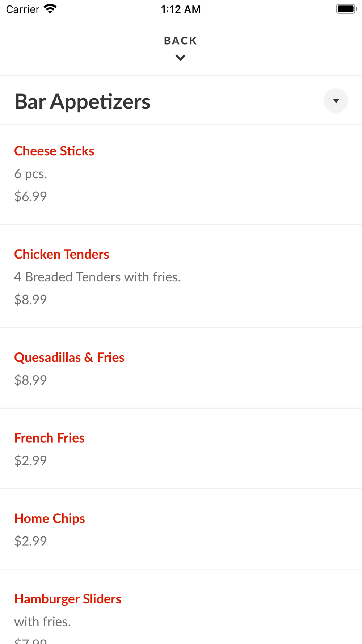Select the Hamburger Sliders item
This screenshot has height=644, width=362.
pos(68,599)
